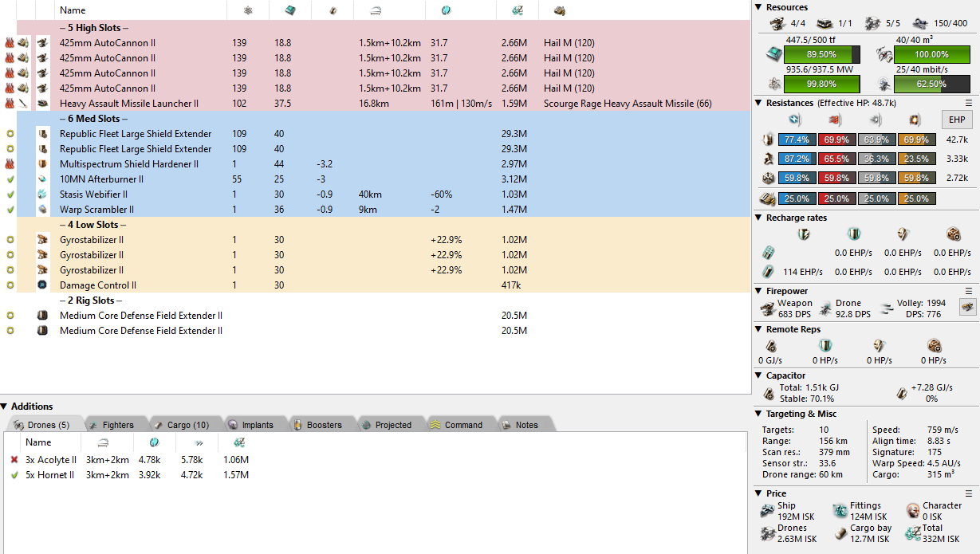
Task: Open the Implants tab
Action: click(251, 425)
